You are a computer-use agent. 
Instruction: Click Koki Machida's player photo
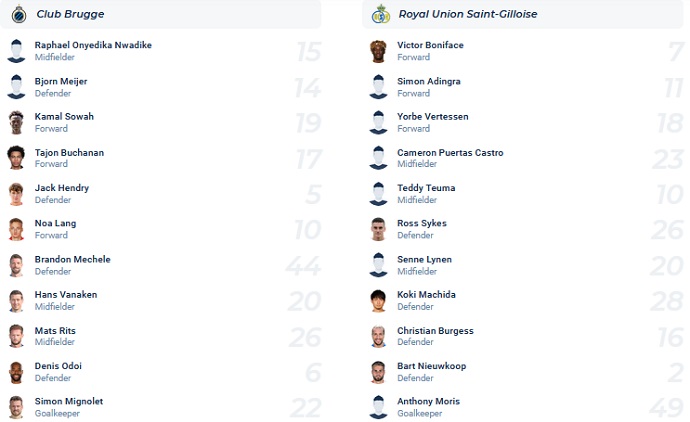378,300
